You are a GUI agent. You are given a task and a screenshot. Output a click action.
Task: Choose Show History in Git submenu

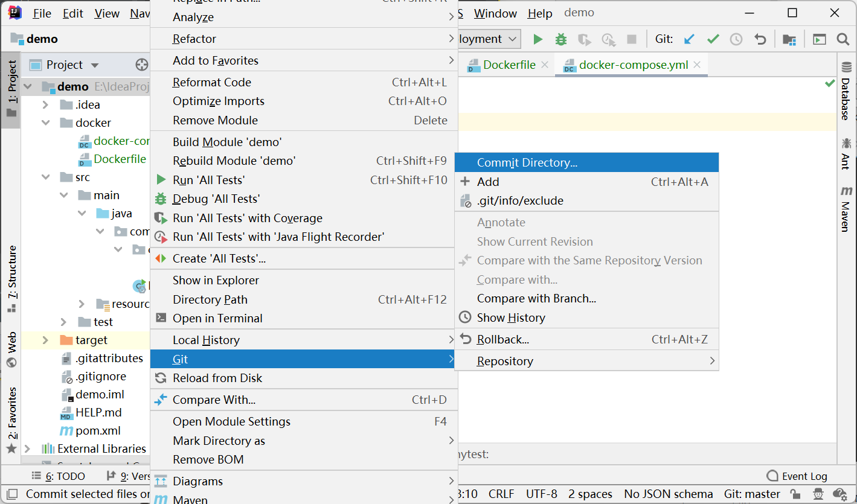586,317
